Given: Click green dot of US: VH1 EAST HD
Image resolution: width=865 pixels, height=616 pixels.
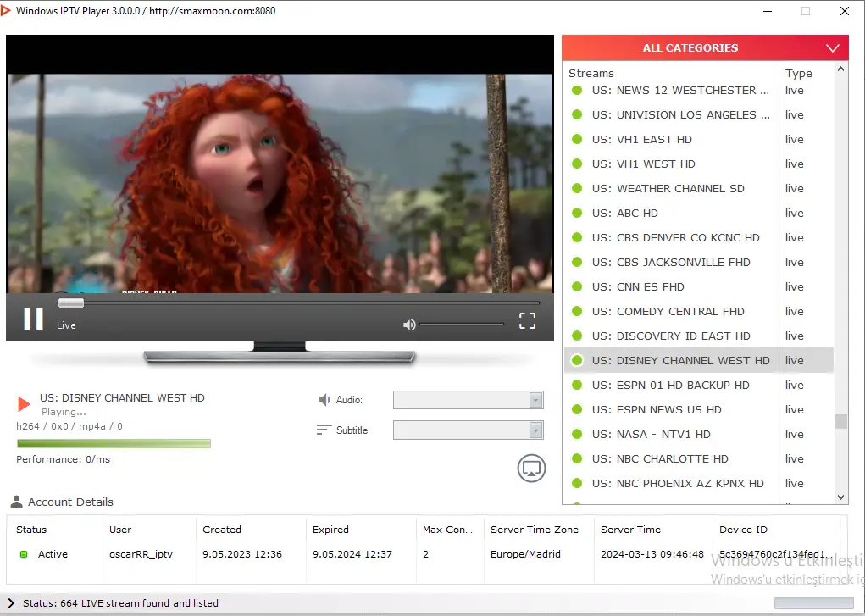Looking at the screenshot, I should (x=577, y=139).
